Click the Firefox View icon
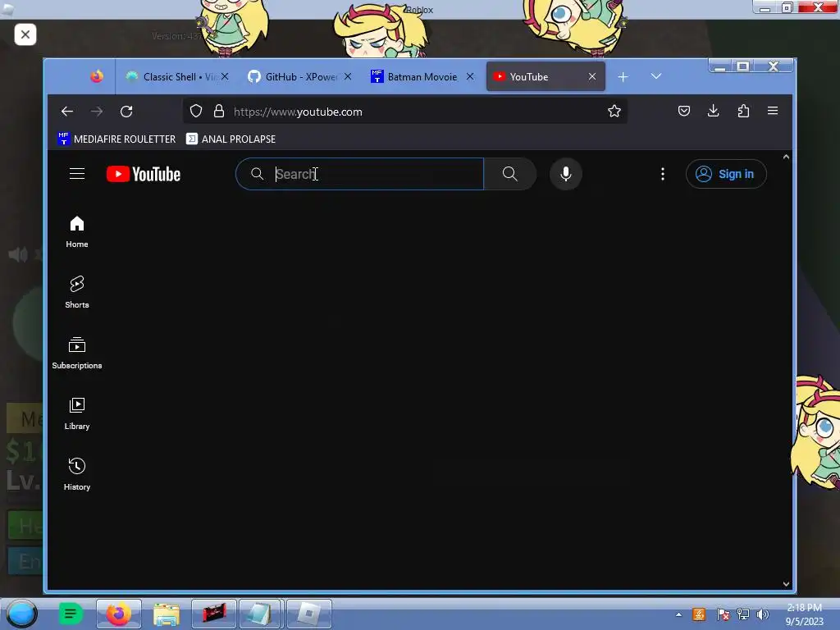 (97, 76)
